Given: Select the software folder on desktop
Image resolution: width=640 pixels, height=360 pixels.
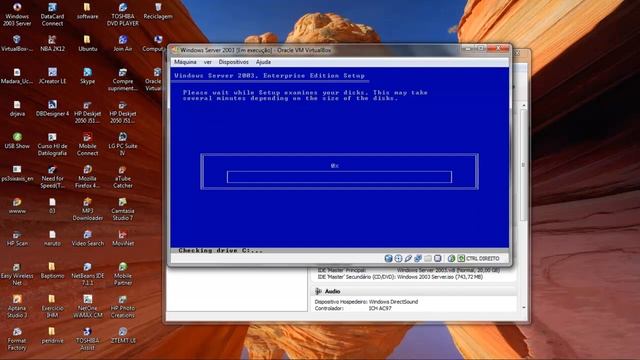Looking at the screenshot, I should pyautogui.click(x=87, y=11).
